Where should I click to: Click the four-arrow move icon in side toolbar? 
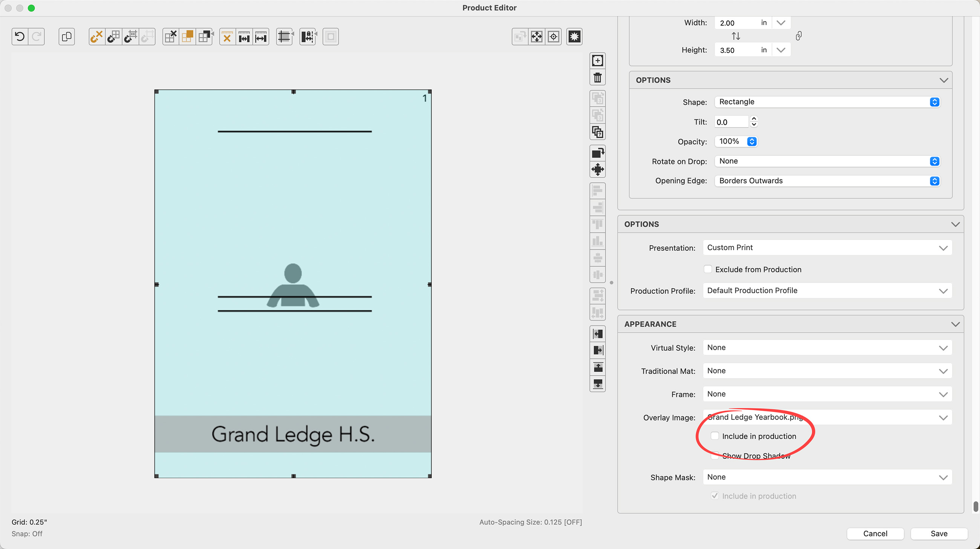[x=597, y=169]
